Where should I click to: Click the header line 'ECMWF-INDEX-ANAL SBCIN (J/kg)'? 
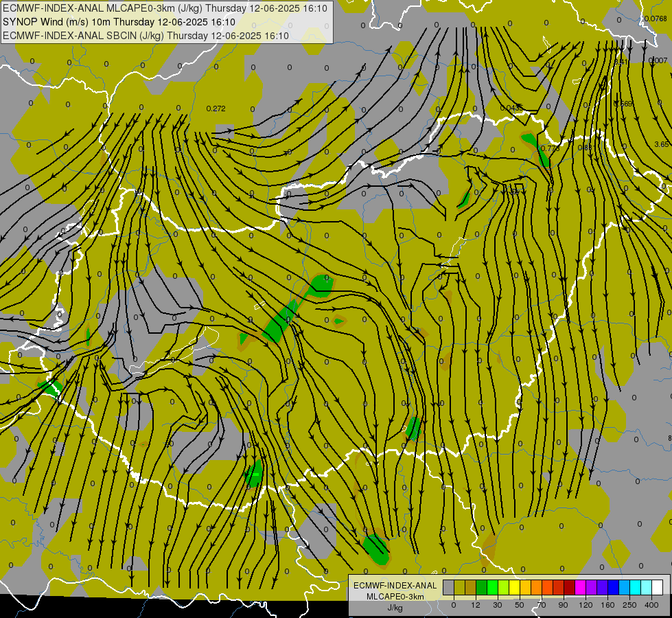pos(83,36)
